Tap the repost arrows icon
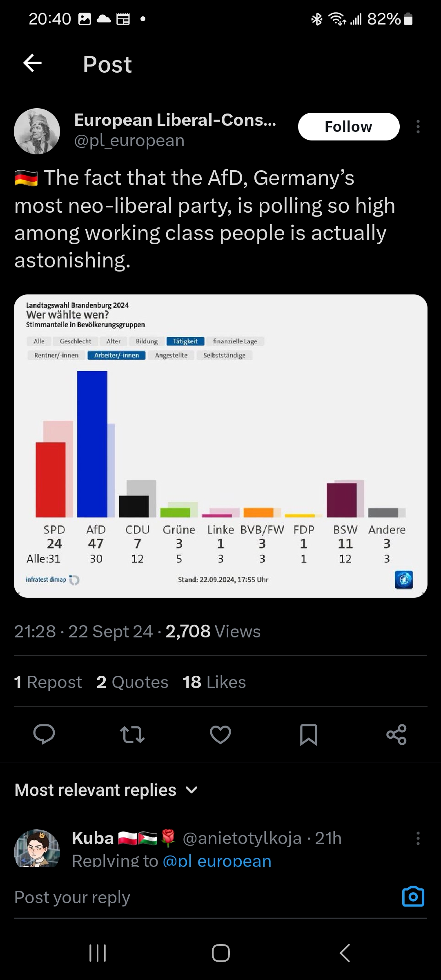The width and height of the screenshot is (441, 980). point(132,734)
